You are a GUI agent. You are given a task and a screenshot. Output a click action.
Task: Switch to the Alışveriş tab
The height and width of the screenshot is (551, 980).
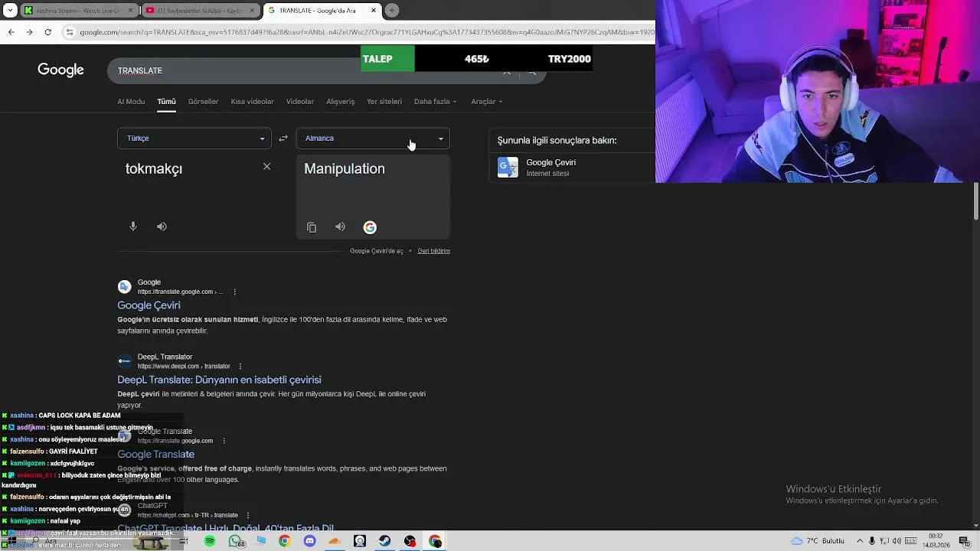341,102
